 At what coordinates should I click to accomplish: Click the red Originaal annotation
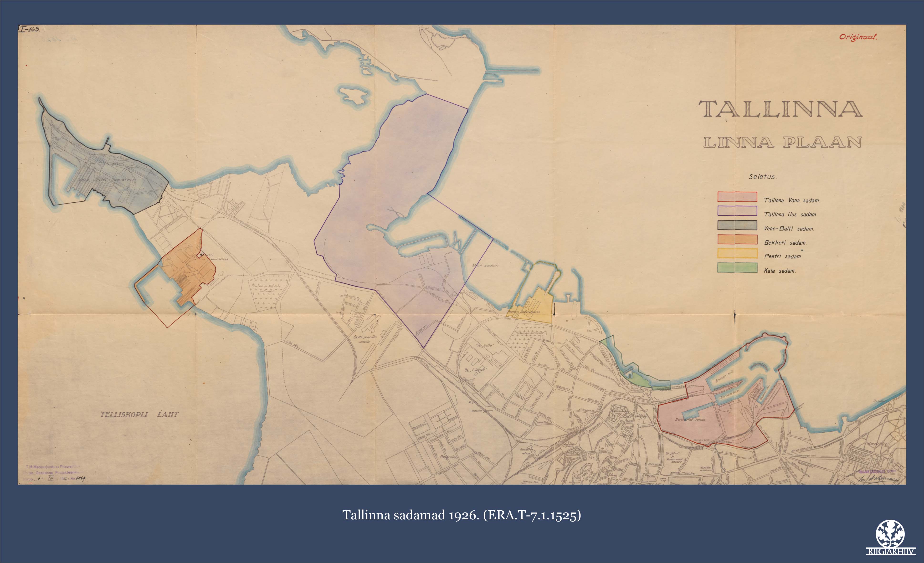coord(858,37)
